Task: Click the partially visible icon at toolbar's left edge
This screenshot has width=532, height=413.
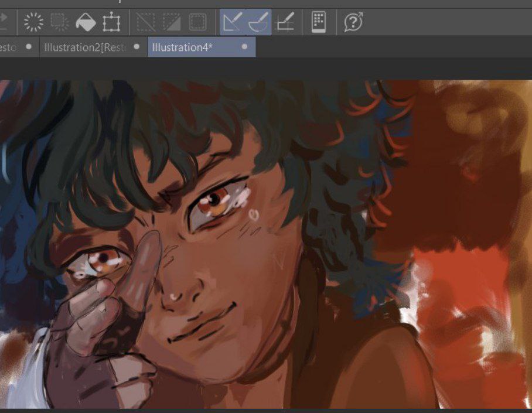Action: pos(4,23)
